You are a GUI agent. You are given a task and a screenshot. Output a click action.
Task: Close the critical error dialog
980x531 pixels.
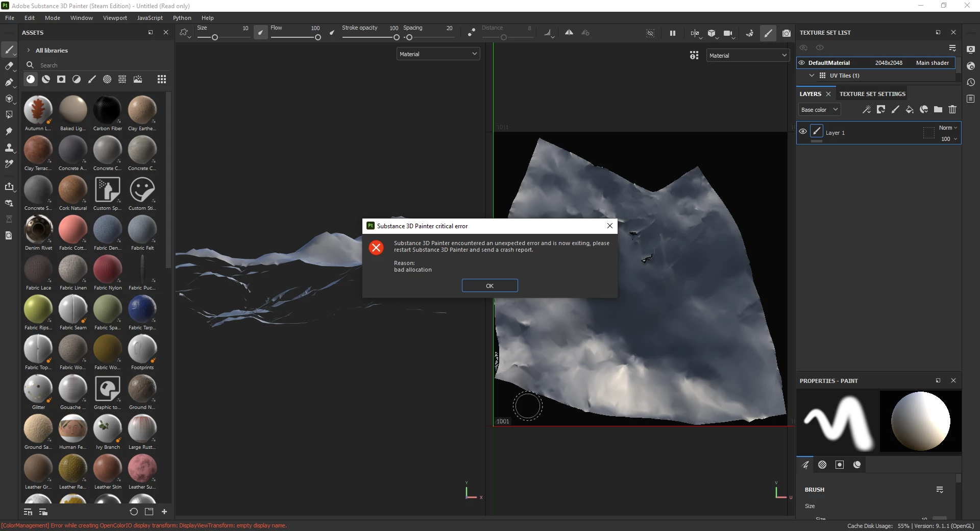pos(610,226)
